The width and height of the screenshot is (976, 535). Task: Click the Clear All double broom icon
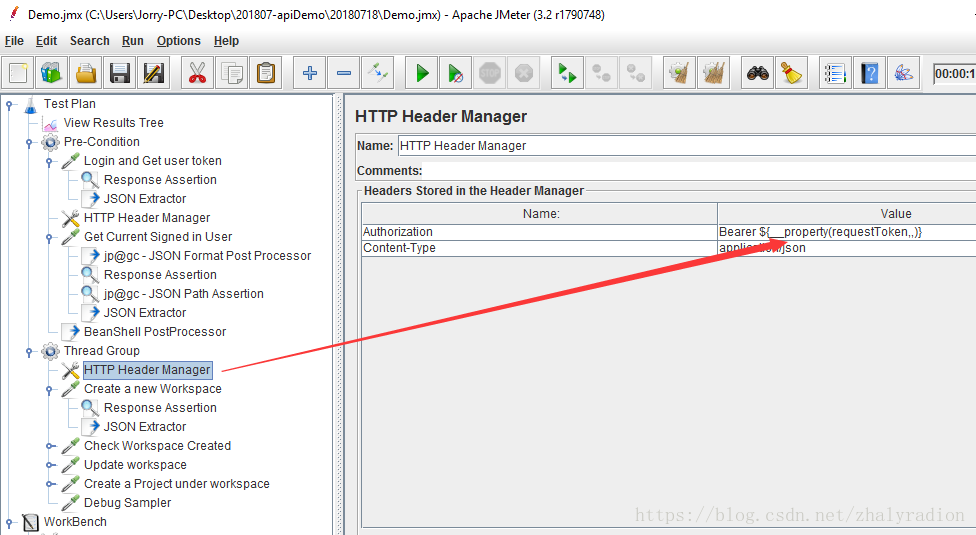[x=713, y=73]
